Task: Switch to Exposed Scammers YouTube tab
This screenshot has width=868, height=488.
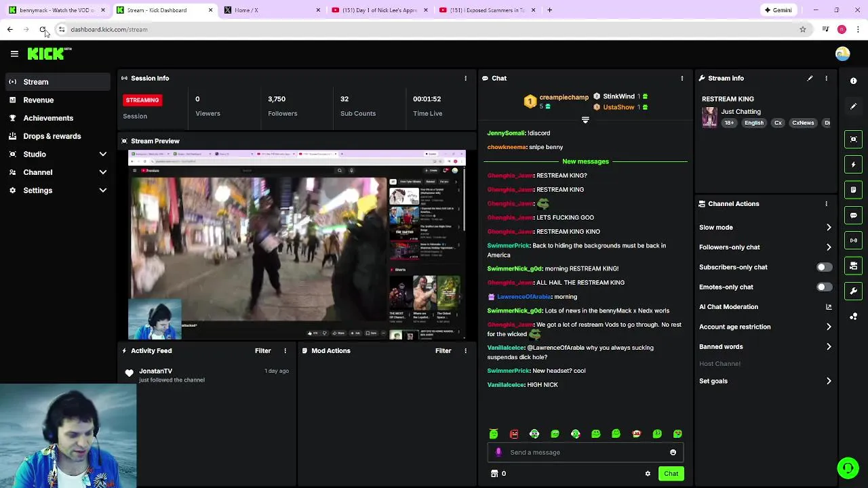Action: pyautogui.click(x=488, y=10)
